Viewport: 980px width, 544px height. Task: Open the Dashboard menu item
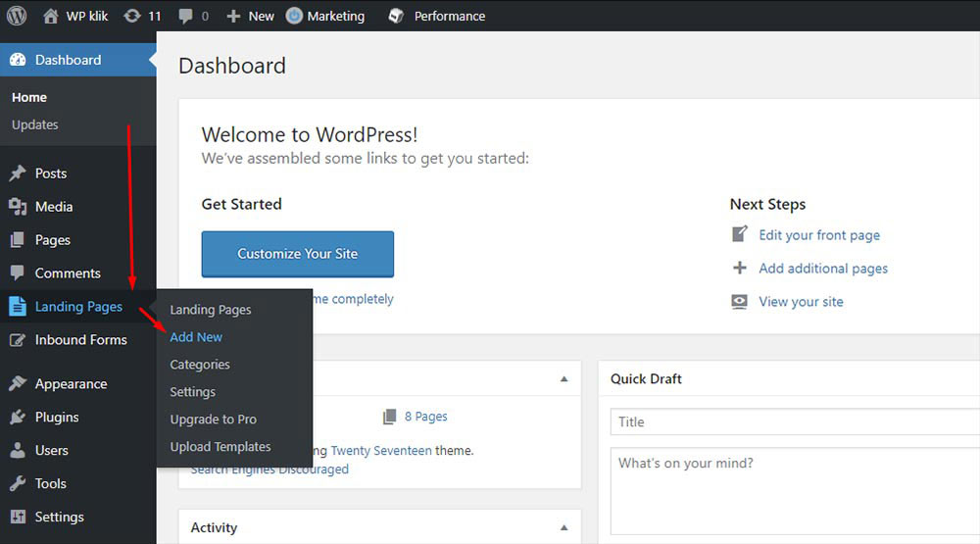78,60
